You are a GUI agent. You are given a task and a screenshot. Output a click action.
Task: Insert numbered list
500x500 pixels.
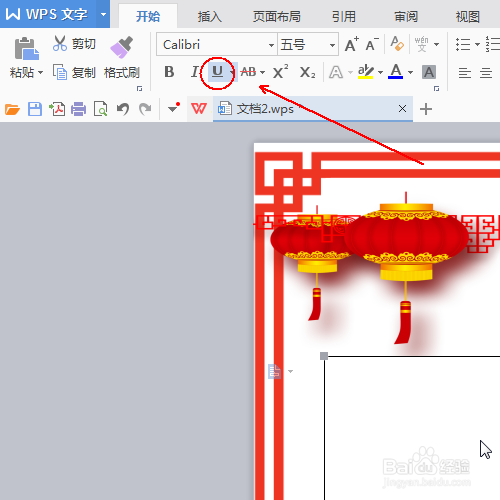tap(493, 44)
